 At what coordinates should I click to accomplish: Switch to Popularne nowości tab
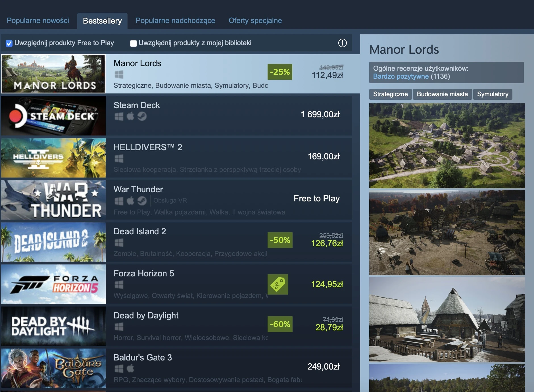coord(38,20)
